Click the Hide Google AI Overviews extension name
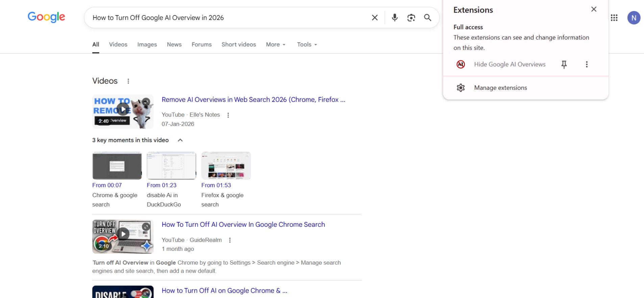644x298 pixels. coord(510,64)
